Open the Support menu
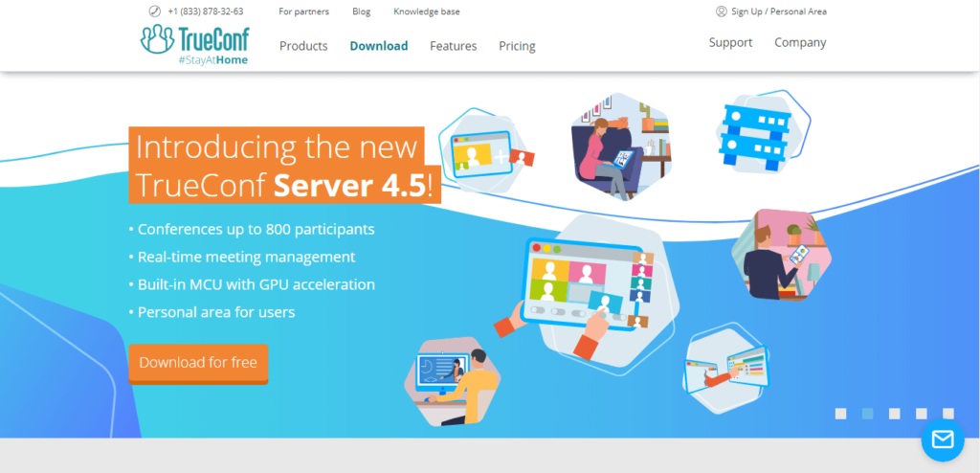The image size is (980, 473). point(730,42)
